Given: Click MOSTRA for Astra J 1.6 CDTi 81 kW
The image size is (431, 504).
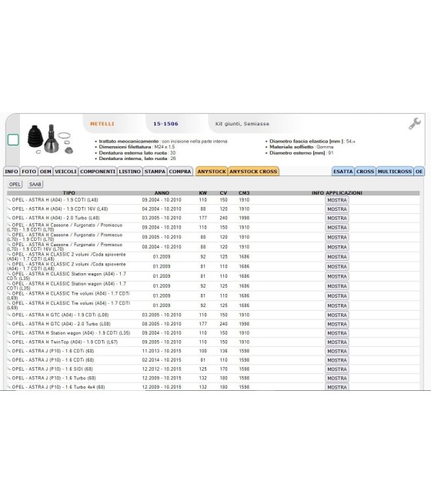Looking at the screenshot, I should [337, 360].
